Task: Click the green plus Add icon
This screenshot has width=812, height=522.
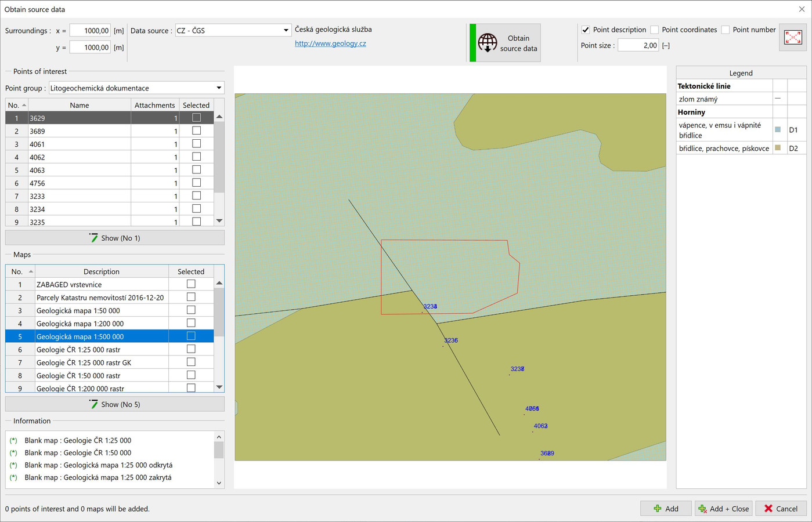Action: [x=657, y=509]
